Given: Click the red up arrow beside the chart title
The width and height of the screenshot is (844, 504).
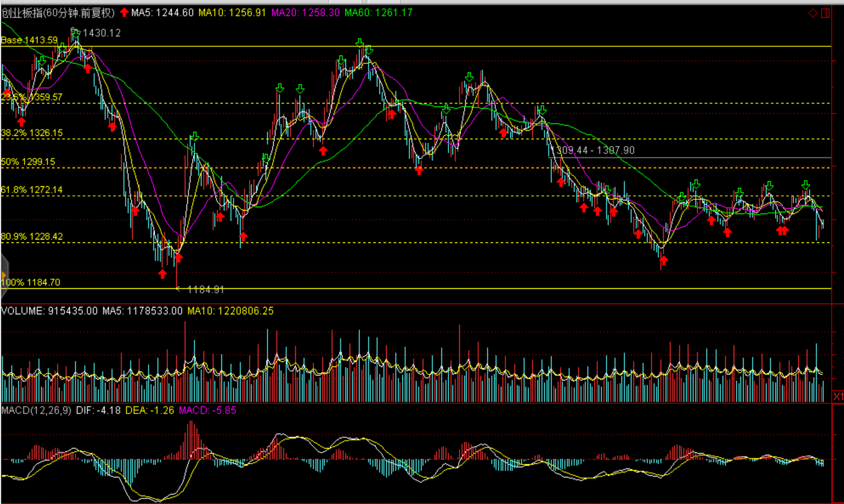Looking at the screenshot, I should point(124,12).
